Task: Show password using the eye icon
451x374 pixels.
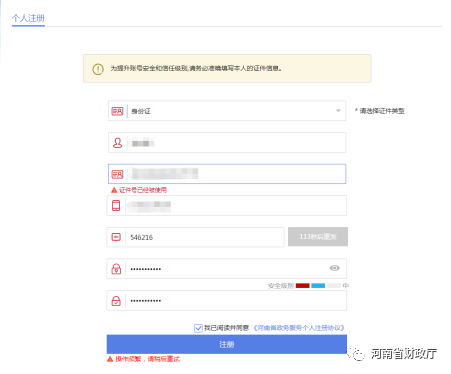Action: pyautogui.click(x=335, y=268)
